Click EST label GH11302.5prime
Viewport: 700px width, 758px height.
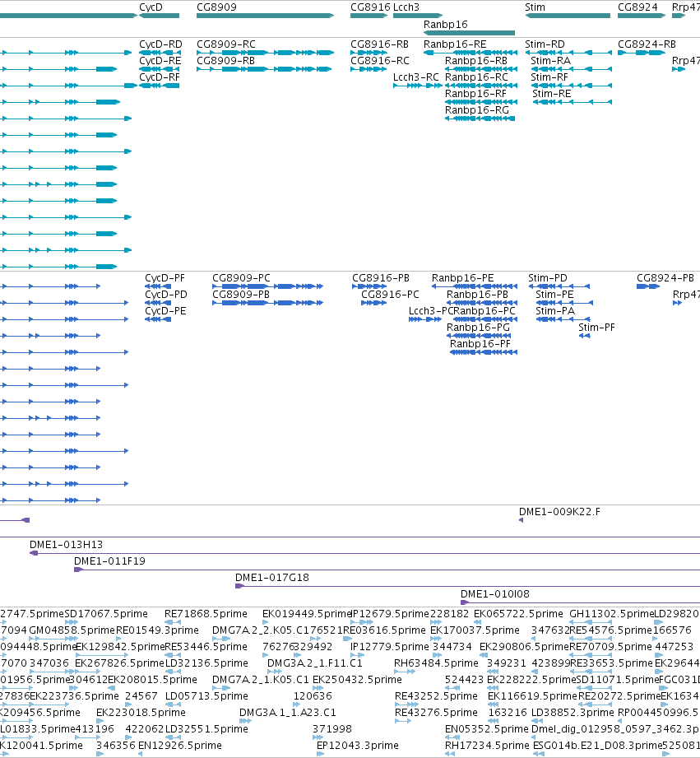point(612,613)
